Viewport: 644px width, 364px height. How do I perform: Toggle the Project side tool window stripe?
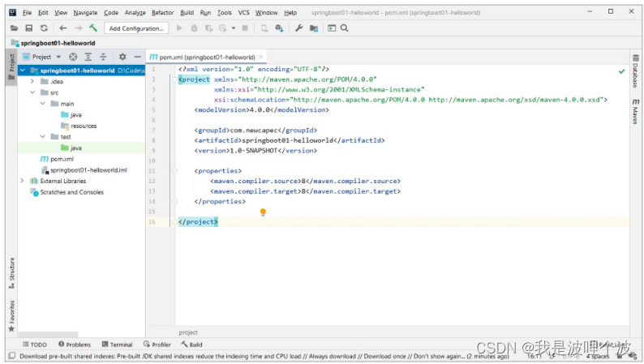11,68
